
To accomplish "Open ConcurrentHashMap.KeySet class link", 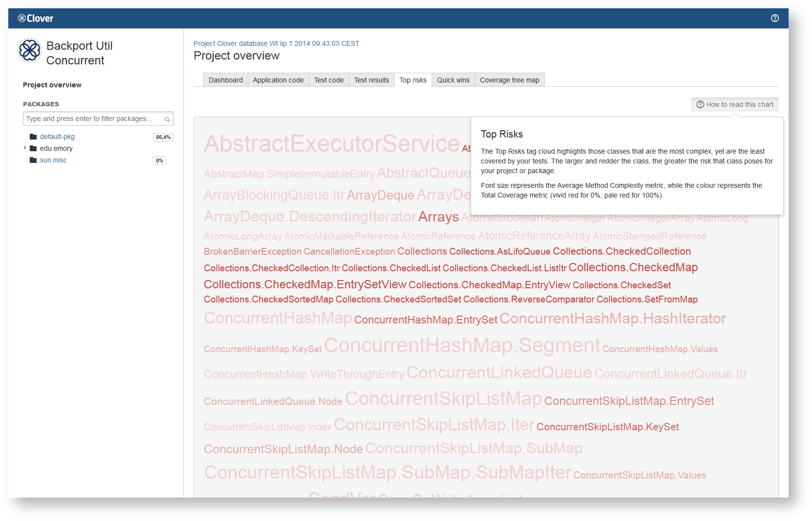I will point(263,349).
